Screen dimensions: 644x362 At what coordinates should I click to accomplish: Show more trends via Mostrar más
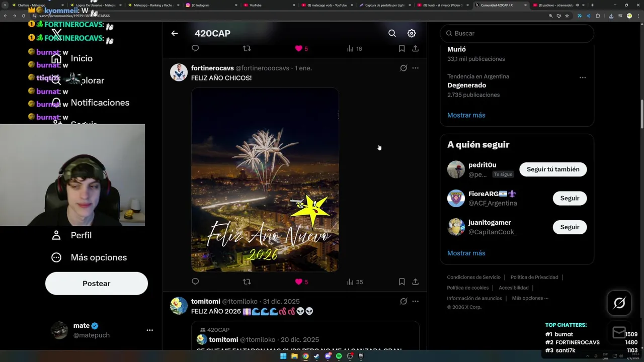pyautogui.click(x=466, y=115)
